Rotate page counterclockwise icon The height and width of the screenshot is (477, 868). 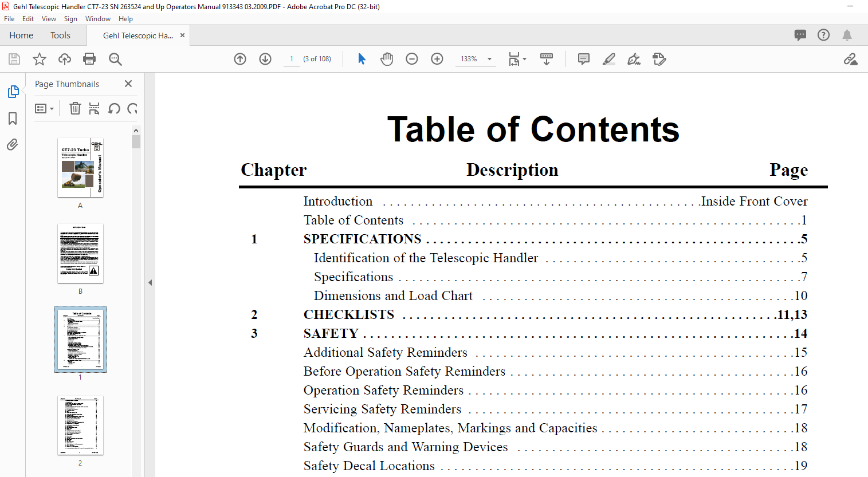click(114, 108)
